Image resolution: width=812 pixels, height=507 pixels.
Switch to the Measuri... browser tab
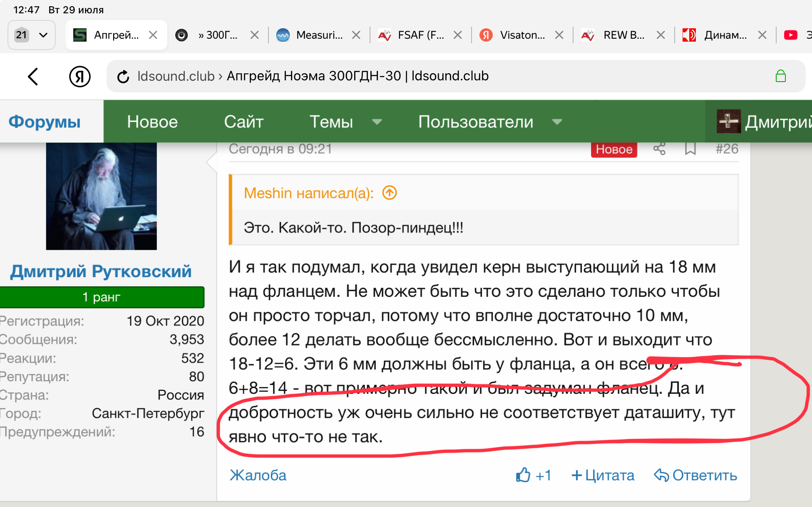[x=319, y=35]
